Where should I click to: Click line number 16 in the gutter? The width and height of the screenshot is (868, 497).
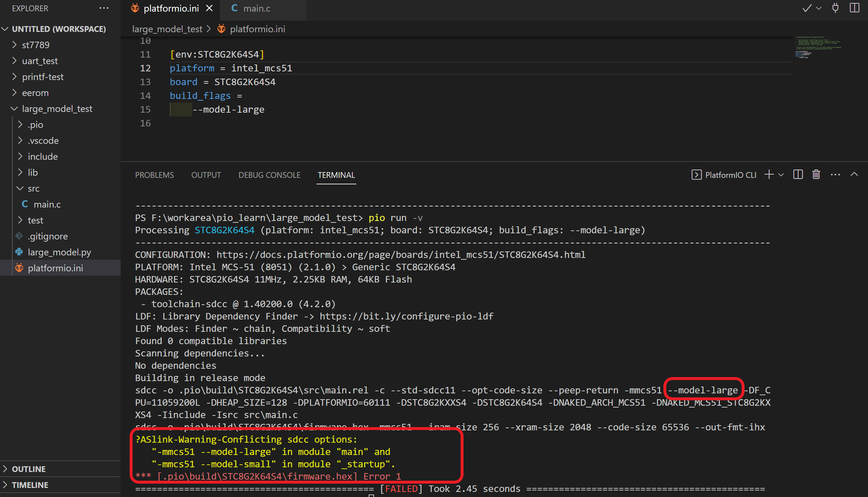[145, 123]
